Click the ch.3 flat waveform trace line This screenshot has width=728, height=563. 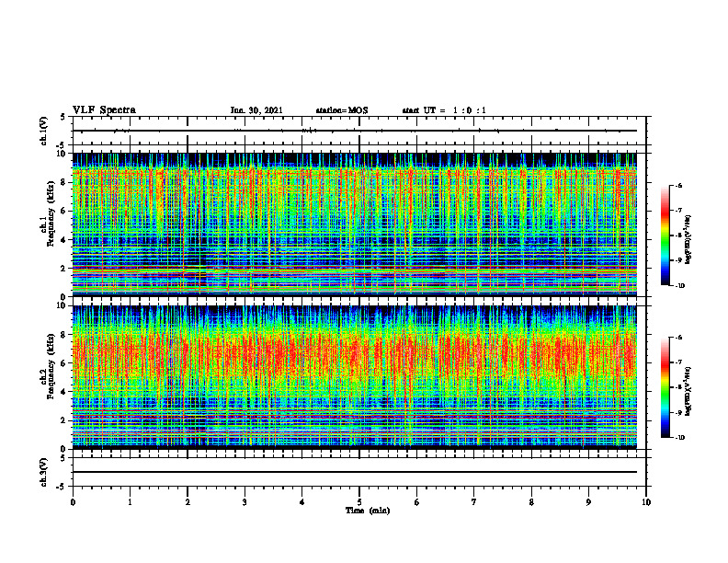[355, 472]
